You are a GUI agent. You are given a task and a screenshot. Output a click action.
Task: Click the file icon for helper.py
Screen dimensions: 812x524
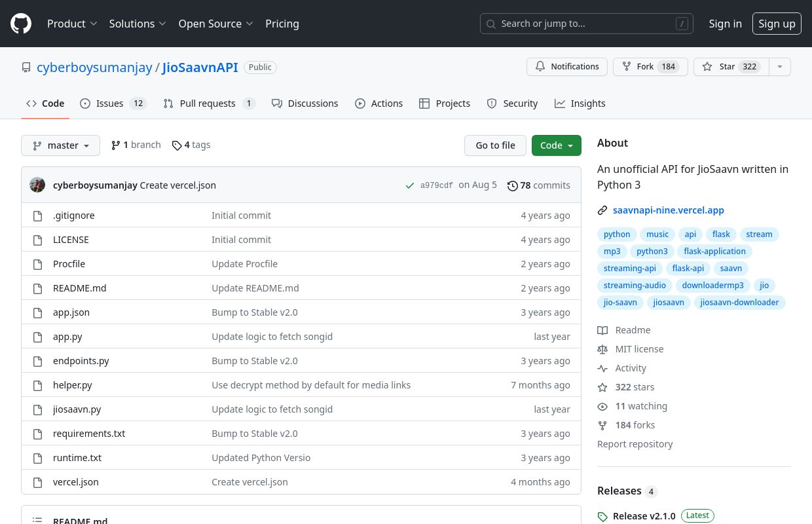pyautogui.click(x=38, y=385)
